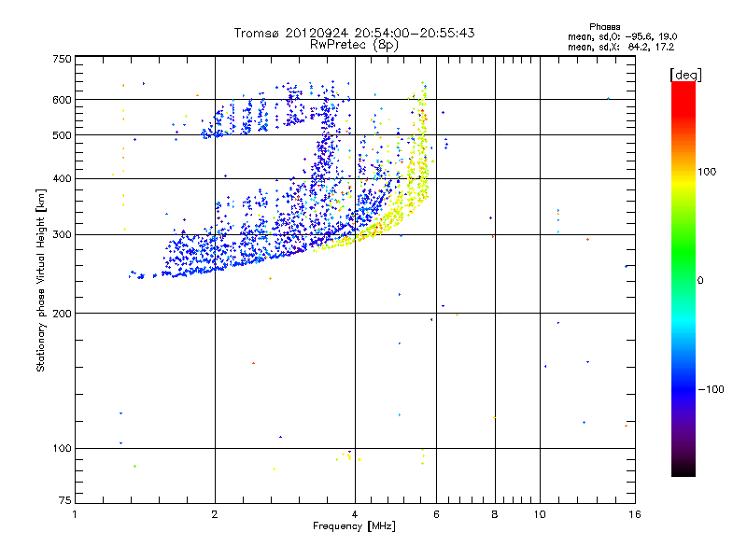Click the '8' x-axis tick label
The width and height of the screenshot is (747, 560).
pyautogui.click(x=495, y=514)
